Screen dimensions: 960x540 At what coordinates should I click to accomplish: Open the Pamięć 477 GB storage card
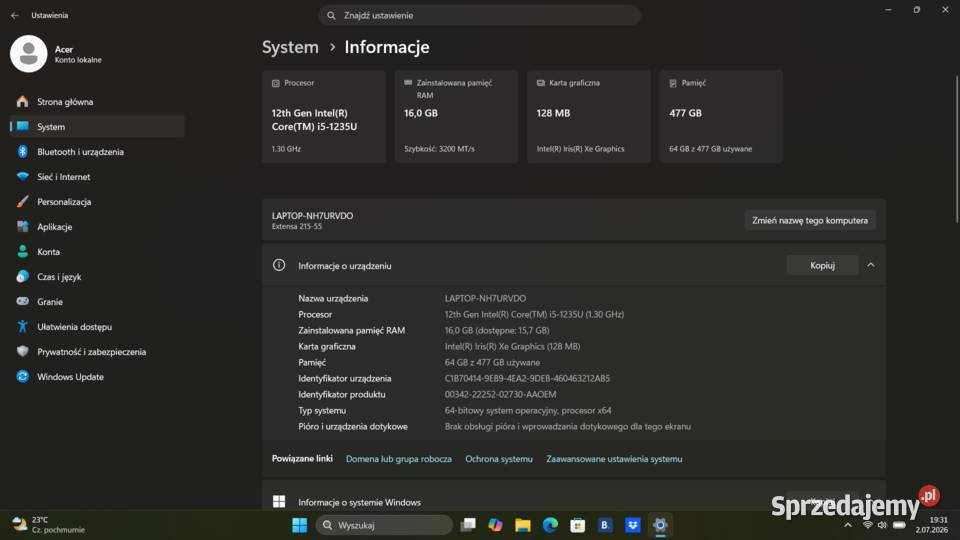[x=721, y=116]
